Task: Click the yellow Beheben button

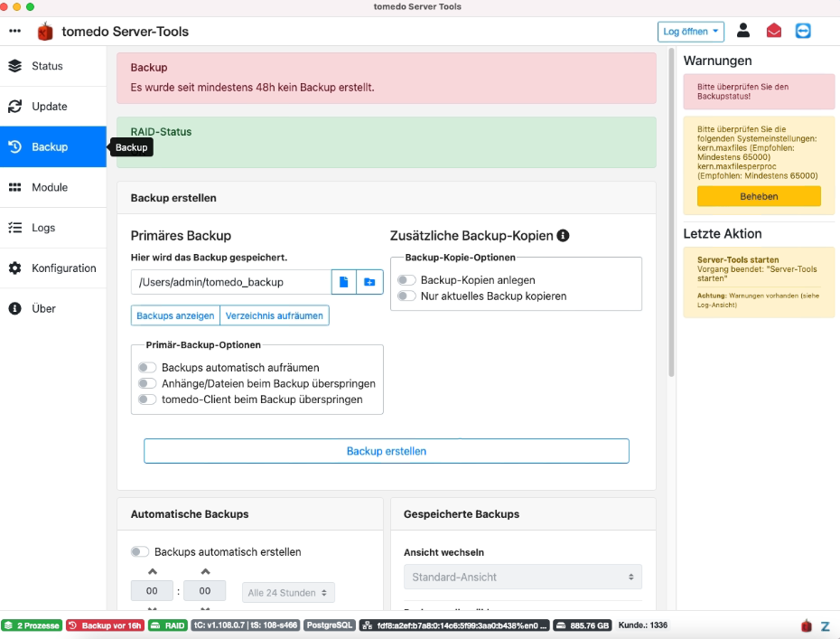Action: (x=759, y=196)
